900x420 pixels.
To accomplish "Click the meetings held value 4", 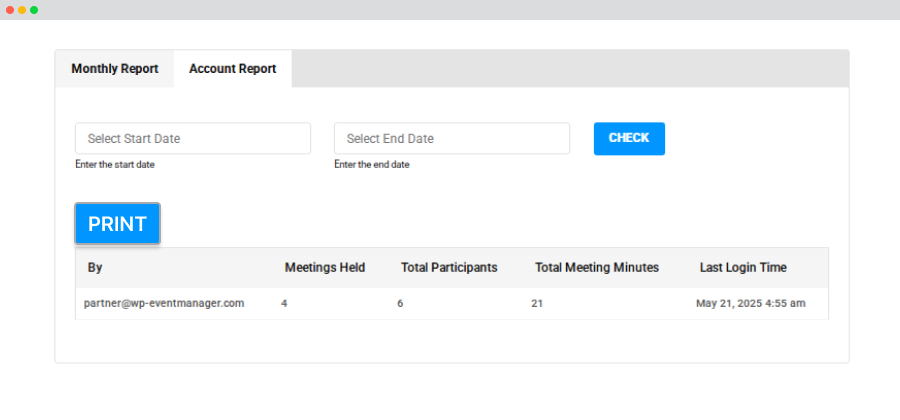I will coord(284,304).
